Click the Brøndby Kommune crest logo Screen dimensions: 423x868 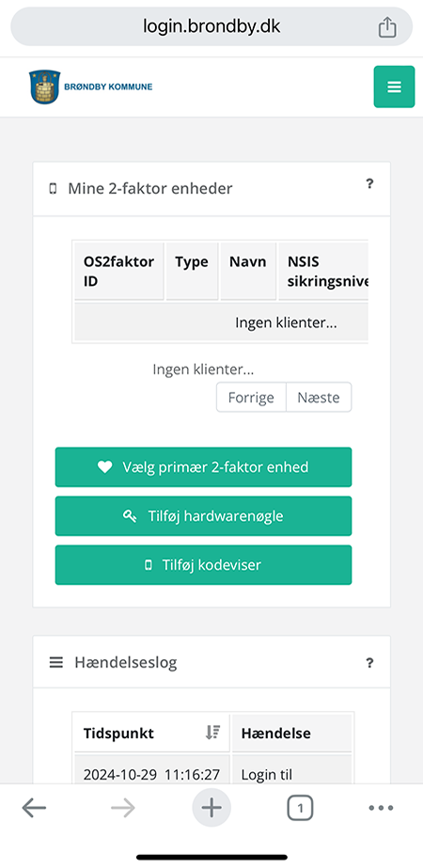point(45,87)
